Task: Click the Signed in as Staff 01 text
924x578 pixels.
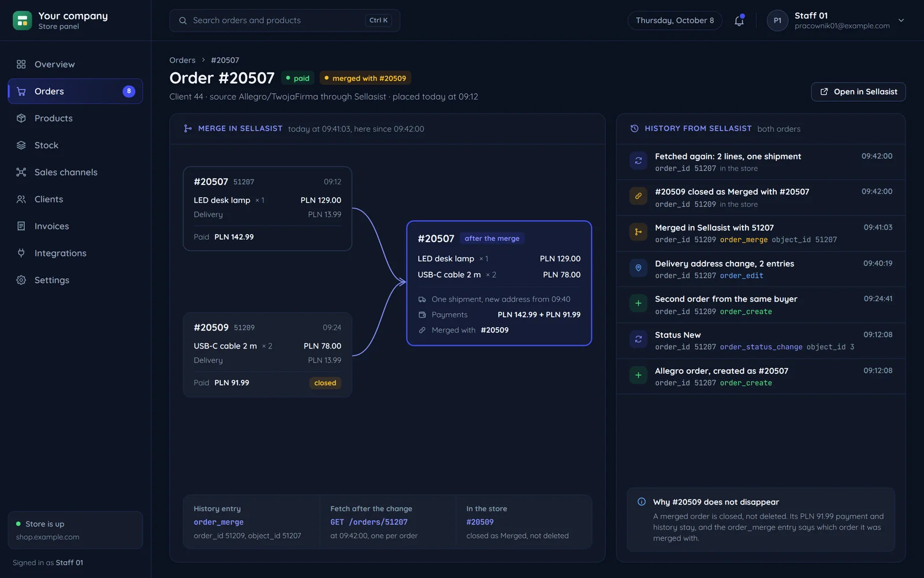Action: [48, 562]
